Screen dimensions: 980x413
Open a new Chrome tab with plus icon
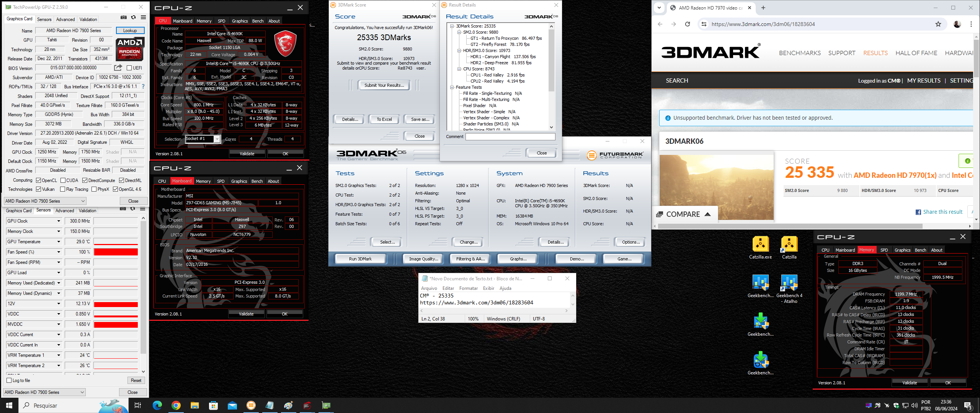(763, 8)
